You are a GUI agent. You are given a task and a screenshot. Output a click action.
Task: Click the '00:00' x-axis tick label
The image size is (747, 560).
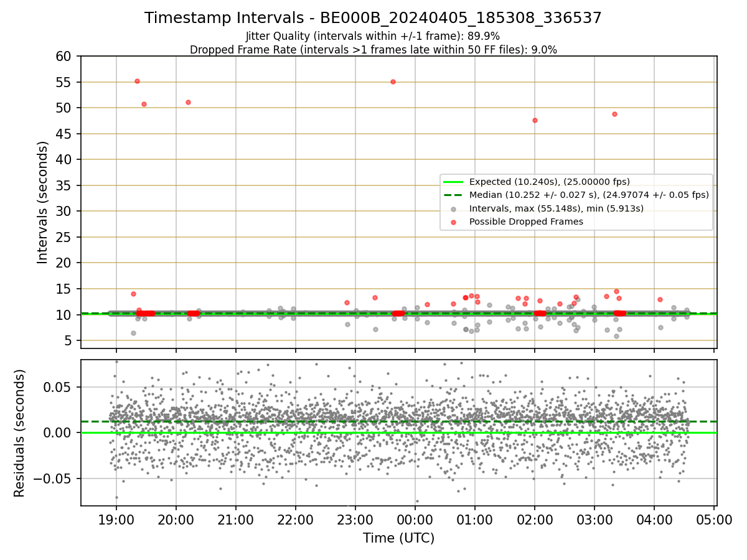(x=415, y=519)
